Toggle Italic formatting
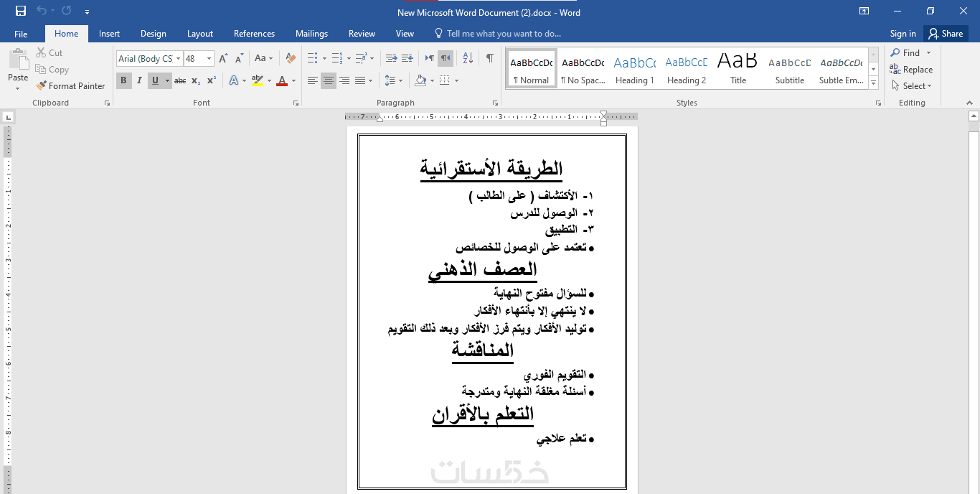980x494 pixels. point(139,80)
